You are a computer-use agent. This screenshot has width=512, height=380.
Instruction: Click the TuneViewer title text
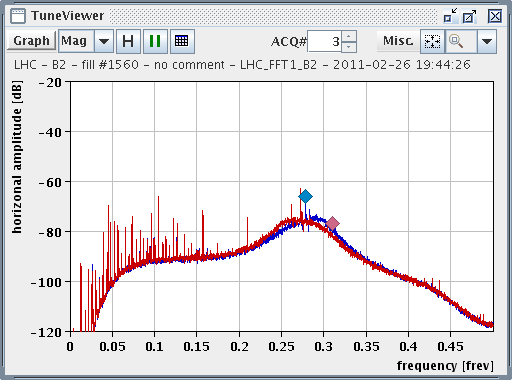(68, 16)
